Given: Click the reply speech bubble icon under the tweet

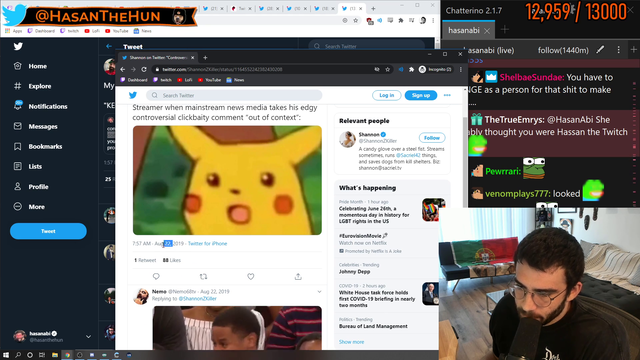Looking at the screenshot, I should tap(156, 277).
